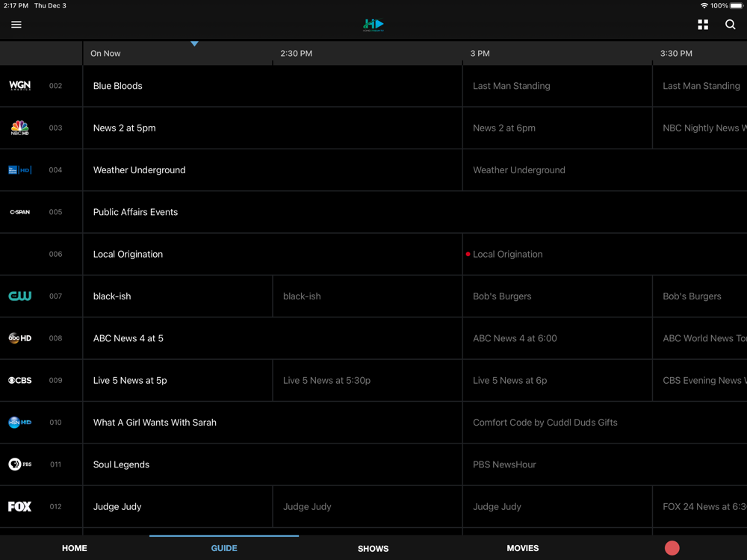
Task: Select CBS channel logo
Action: tap(20, 380)
